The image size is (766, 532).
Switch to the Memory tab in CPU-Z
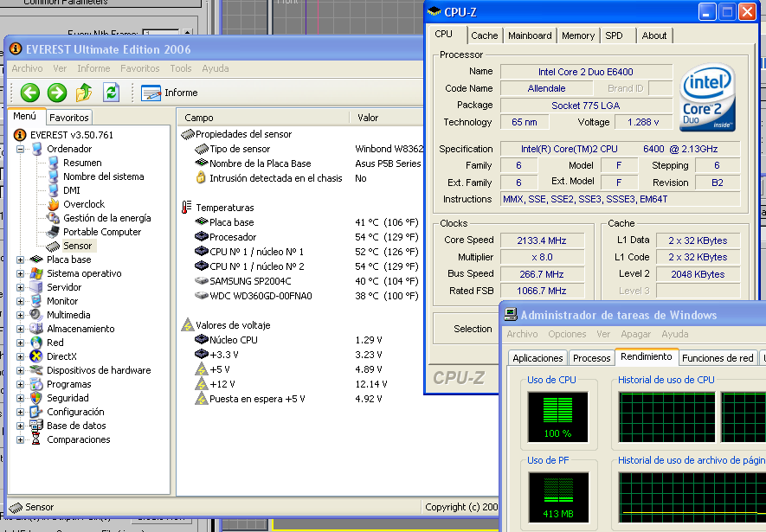point(578,35)
